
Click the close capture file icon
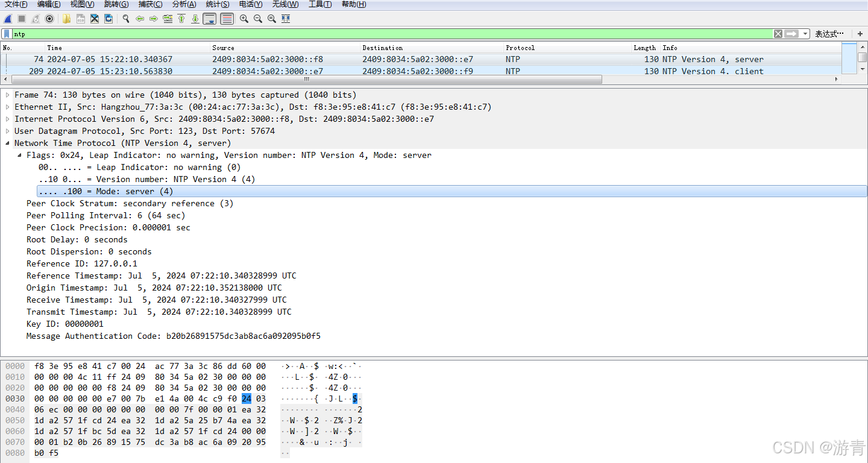coord(95,19)
